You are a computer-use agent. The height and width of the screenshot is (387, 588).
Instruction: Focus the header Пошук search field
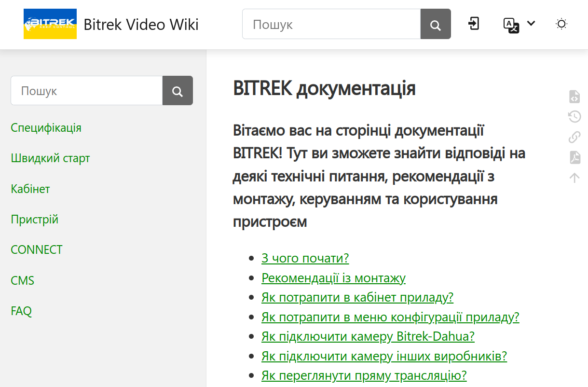(x=331, y=24)
